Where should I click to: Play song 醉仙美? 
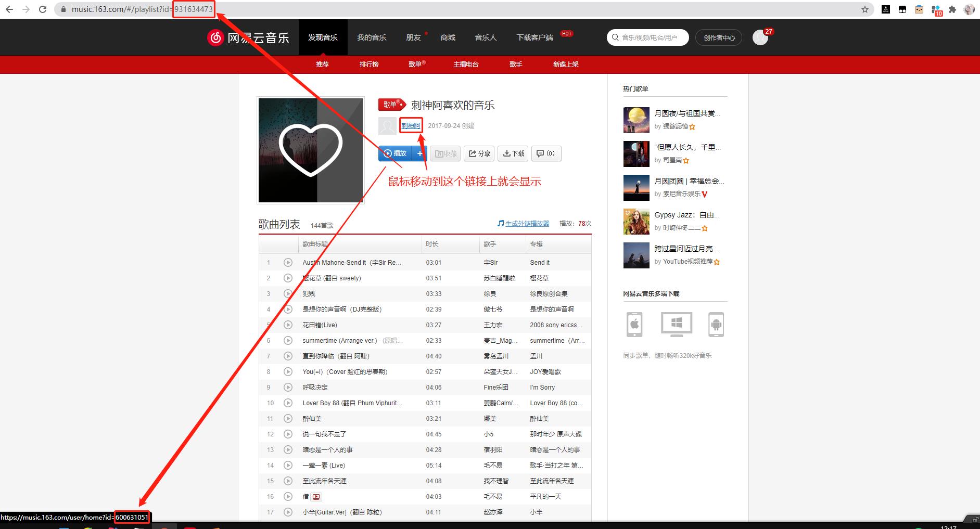click(288, 419)
